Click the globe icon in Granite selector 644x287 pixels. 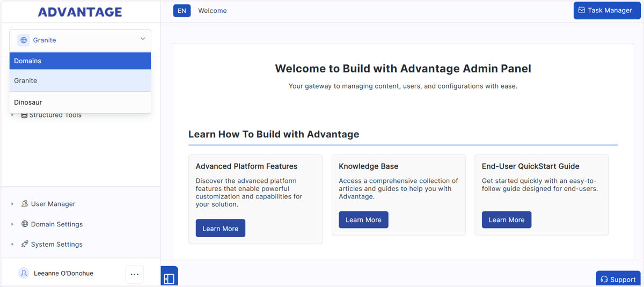click(x=24, y=40)
